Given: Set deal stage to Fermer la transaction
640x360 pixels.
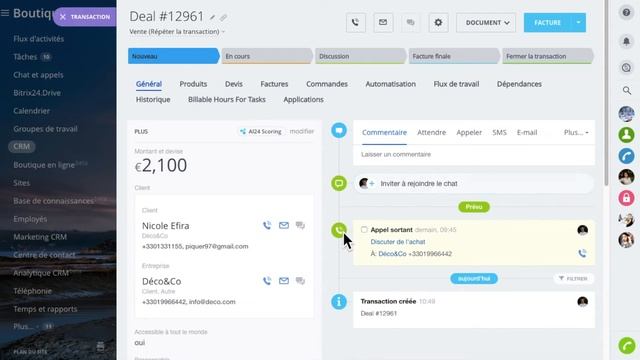Looking at the screenshot, I should point(547,56).
